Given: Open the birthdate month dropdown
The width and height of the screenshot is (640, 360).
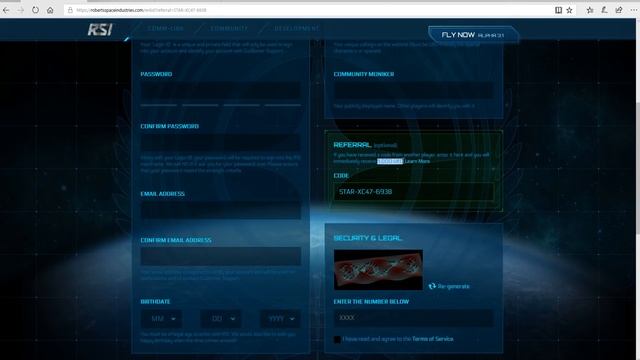Looking at the screenshot, I should 162,319.
